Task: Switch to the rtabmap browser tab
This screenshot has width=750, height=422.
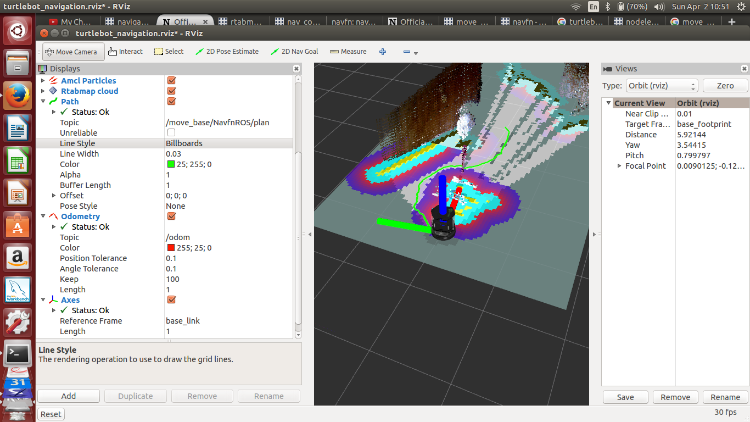Action: tap(242, 20)
